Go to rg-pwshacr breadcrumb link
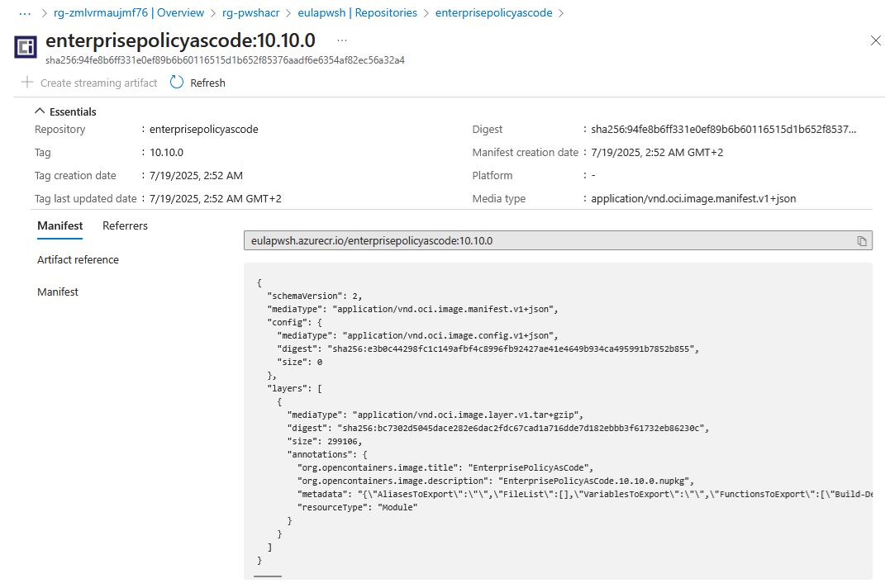885x588 pixels. [250, 13]
